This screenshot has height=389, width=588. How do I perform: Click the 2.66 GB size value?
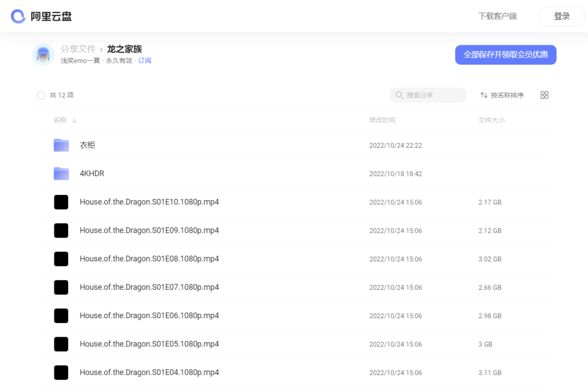(490, 288)
